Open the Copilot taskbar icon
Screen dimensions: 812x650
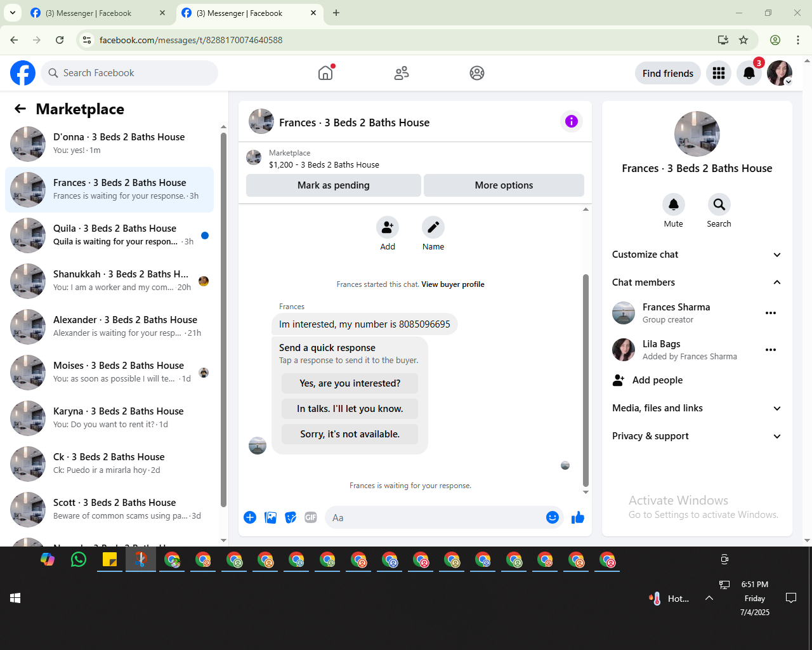[x=48, y=560]
